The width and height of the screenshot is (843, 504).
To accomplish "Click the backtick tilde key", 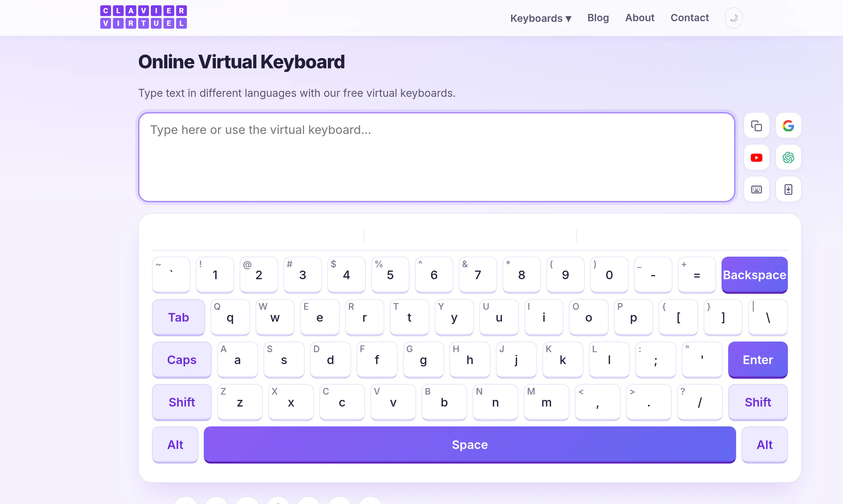I will point(171,275).
